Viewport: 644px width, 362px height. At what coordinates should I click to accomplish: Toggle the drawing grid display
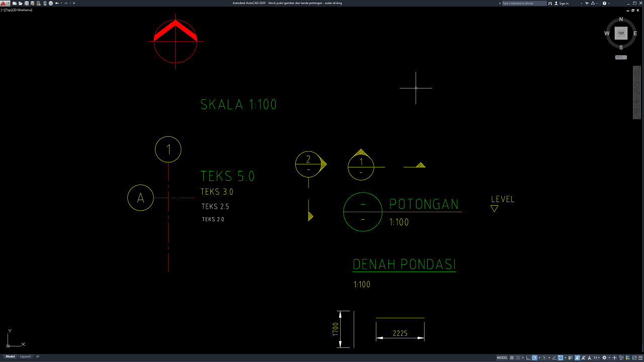(512, 358)
